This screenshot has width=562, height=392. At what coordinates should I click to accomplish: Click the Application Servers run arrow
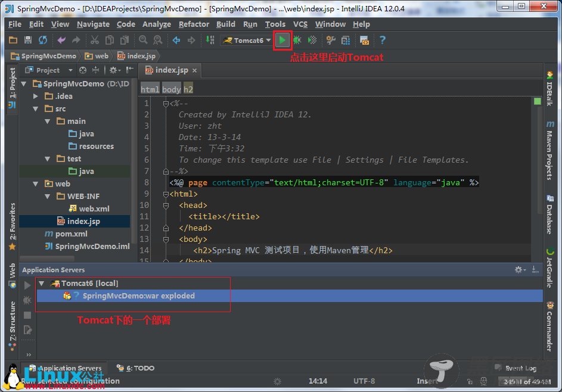click(x=27, y=285)
